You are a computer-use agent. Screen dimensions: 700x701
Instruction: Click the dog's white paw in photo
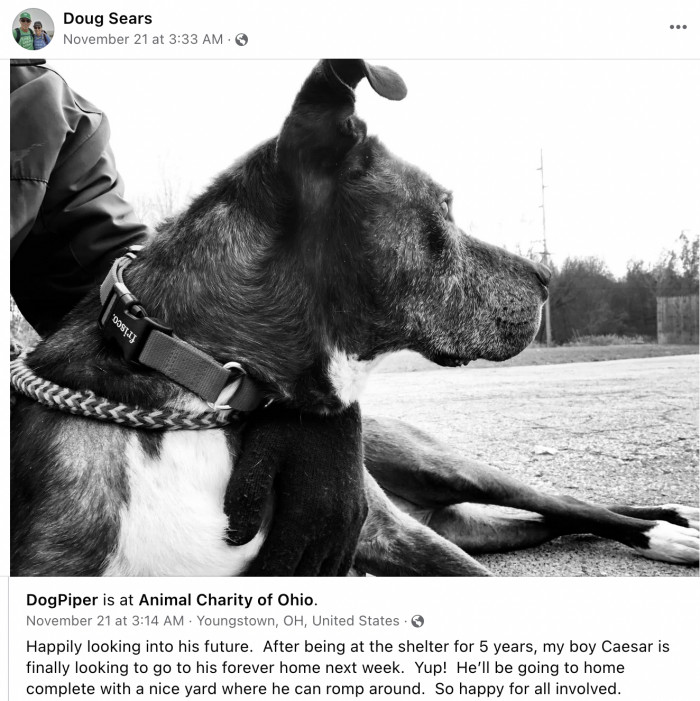[670, 535]
